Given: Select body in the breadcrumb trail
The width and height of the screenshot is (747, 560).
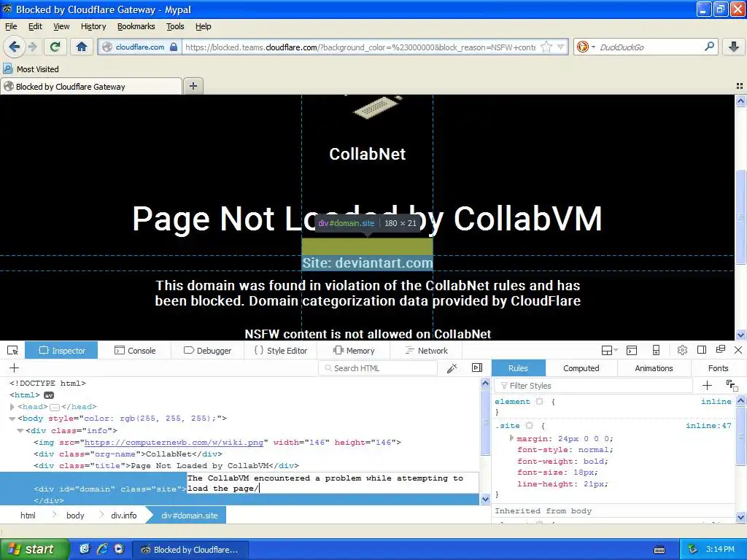Looking at the screenshot, I should (x=75, y=516).
